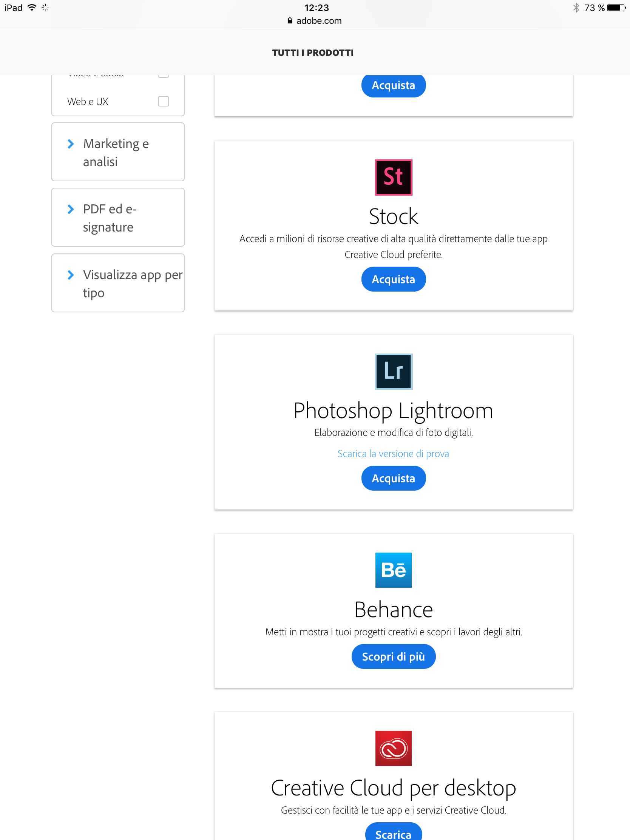Click the Behance Bē icon
The height and width of the screenshot is (840, 630).
coord(394,570)
